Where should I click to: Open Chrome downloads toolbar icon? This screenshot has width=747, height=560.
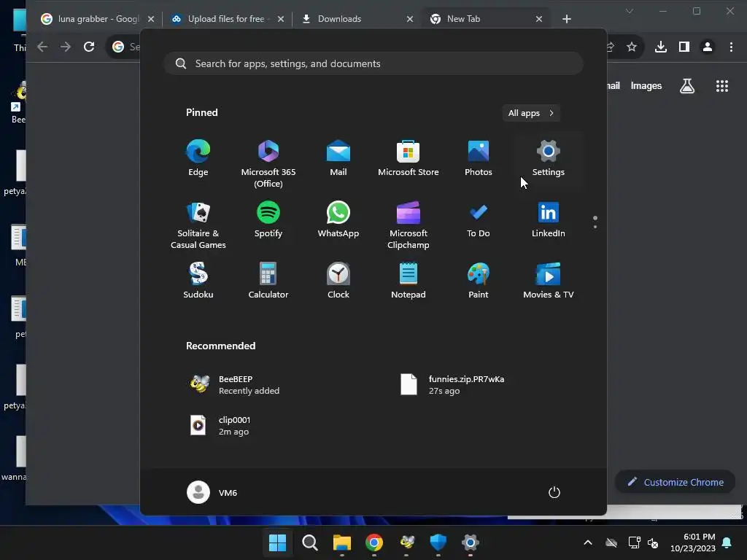(x=661, y=47)
